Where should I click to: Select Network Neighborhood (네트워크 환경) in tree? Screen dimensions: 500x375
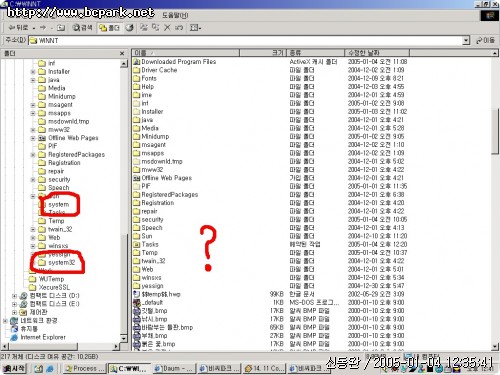tap(39, 321)
